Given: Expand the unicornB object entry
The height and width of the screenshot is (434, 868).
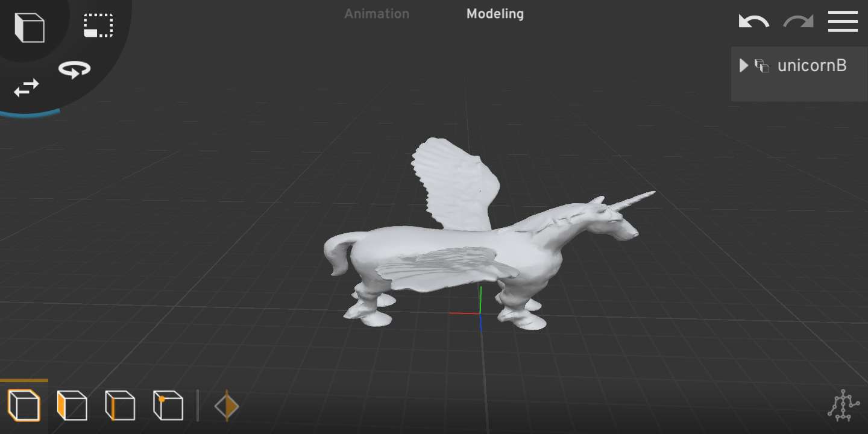Looking at the screenshot, I should 743,66.
